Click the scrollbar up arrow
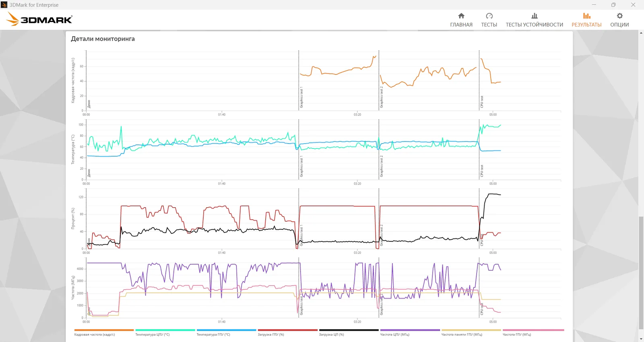 coord(641,33)
